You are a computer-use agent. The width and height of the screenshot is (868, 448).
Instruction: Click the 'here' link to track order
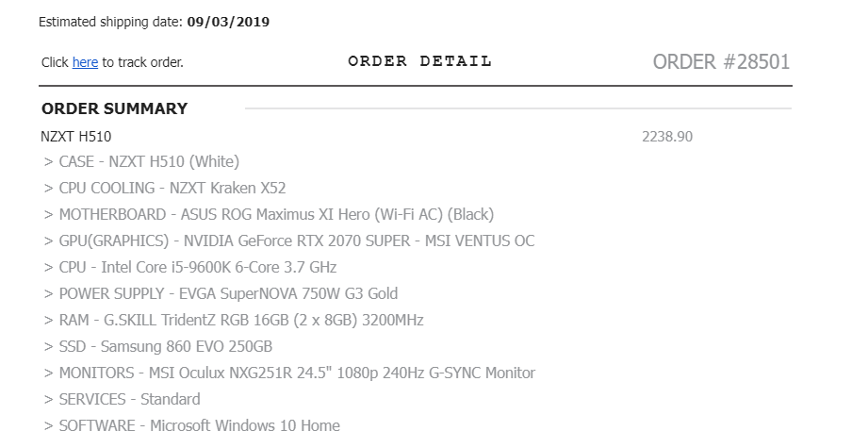[85, 62]
